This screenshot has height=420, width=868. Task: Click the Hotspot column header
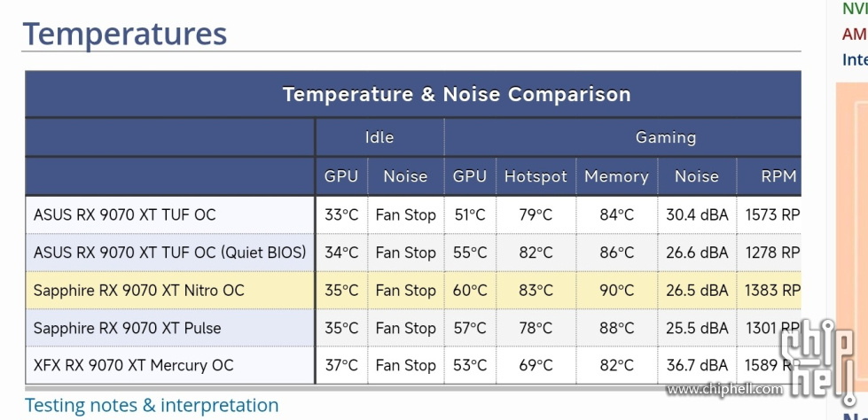click(x=536, y=176)
